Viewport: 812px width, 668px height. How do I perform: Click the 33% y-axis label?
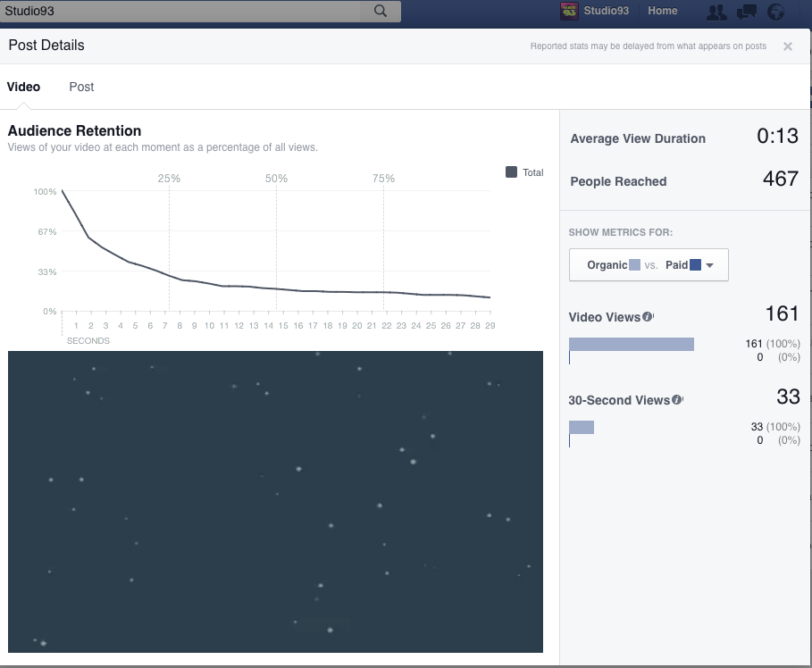(46, 271)
